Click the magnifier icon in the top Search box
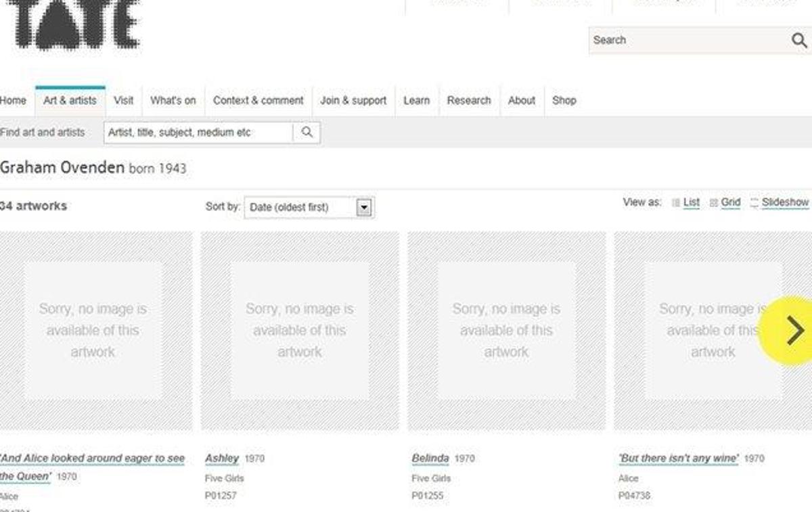 tap(799, 41)
